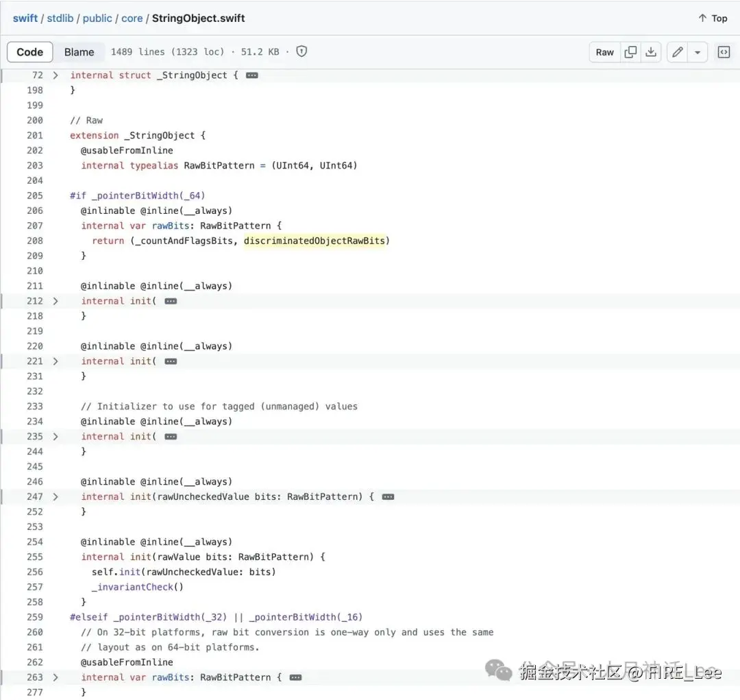The height and width of the screenshot is (700, 740).
Task: Select line number 255
Action: [x=35, y=557]
